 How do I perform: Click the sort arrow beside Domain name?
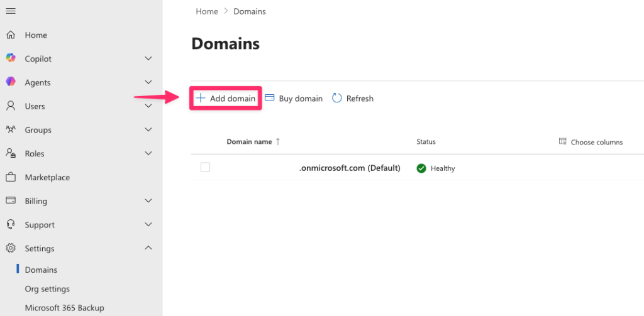[277, 141]
